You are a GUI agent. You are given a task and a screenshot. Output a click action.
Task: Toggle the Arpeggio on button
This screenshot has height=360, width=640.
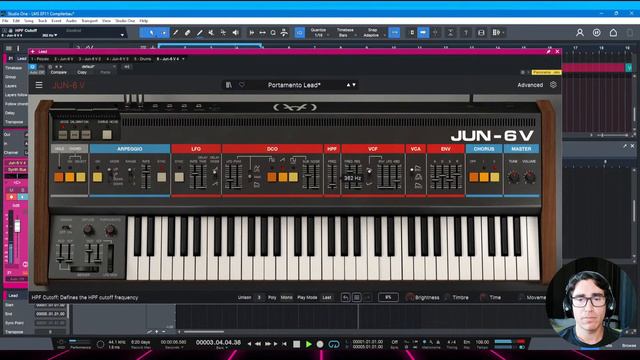(97, 177)
